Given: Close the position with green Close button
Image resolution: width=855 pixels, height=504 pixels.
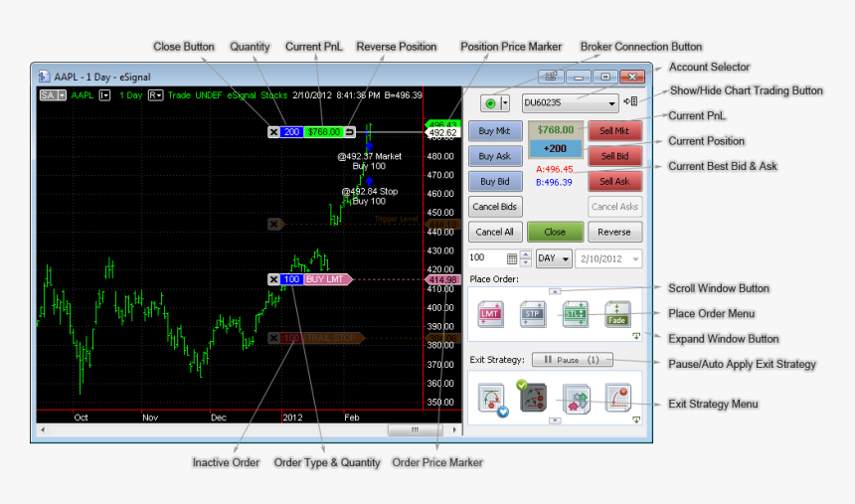Looking at the screenshot, I should pos(555,232).
